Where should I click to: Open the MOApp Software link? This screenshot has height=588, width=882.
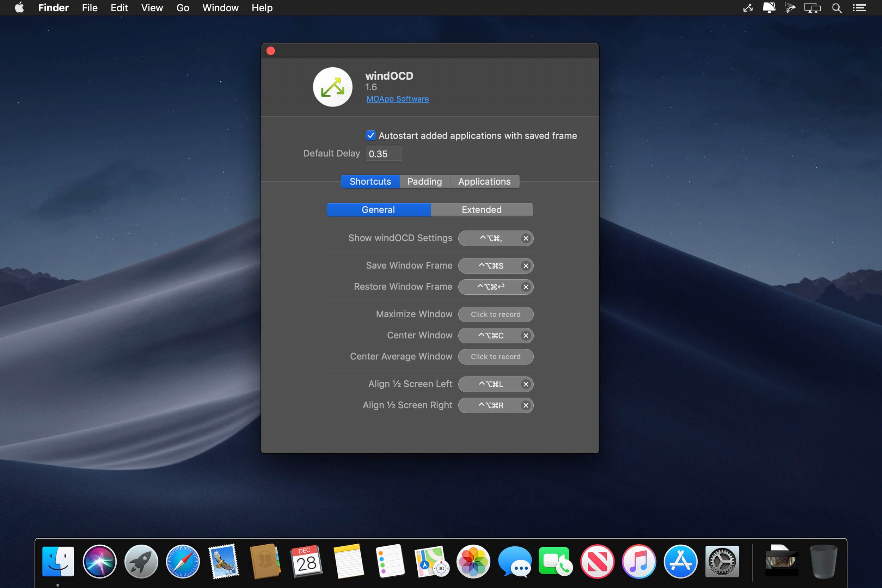[398, 99]
